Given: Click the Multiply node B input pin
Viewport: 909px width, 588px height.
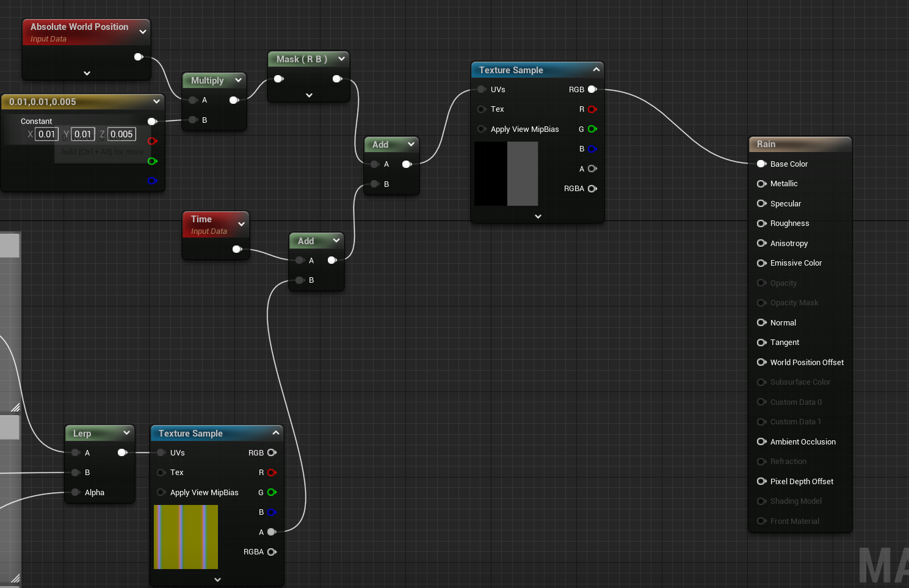Looking at the screenshot, I should [193, 120].
